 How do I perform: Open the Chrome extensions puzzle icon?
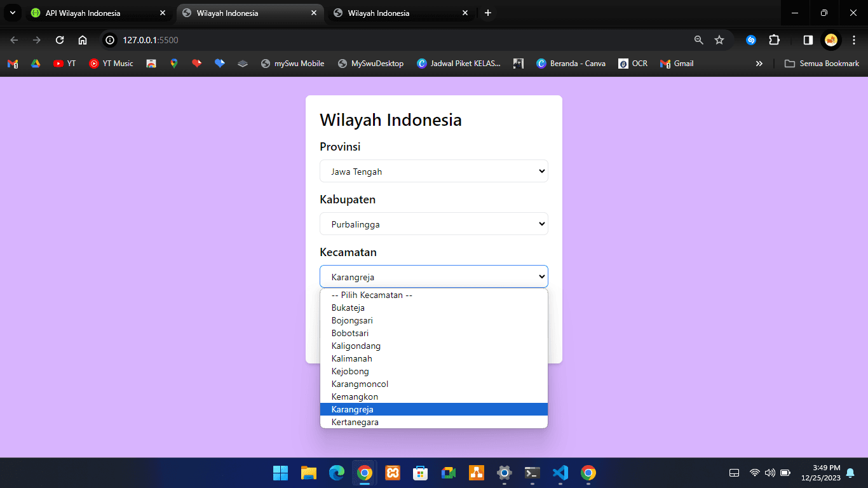click(x=774, y=39)
